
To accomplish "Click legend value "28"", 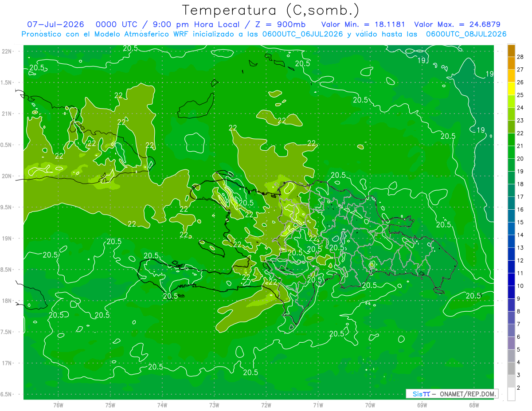I will (x=520, y=57).
